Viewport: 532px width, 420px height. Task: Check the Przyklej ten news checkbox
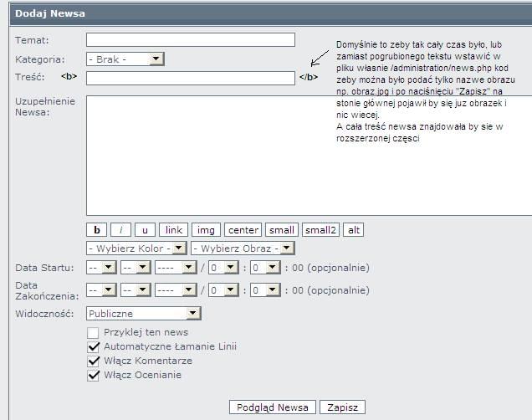click(93, 333)
